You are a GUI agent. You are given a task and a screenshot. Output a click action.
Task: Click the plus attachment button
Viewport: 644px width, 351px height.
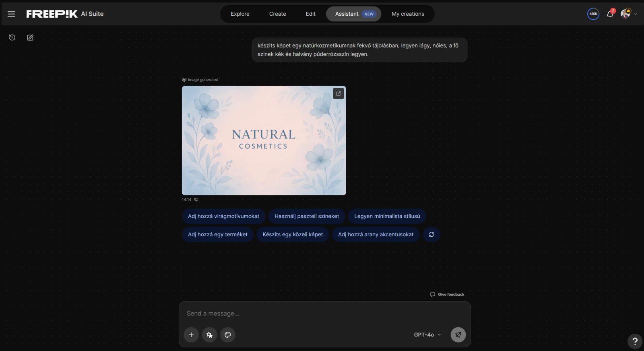(x=191, y=335)
